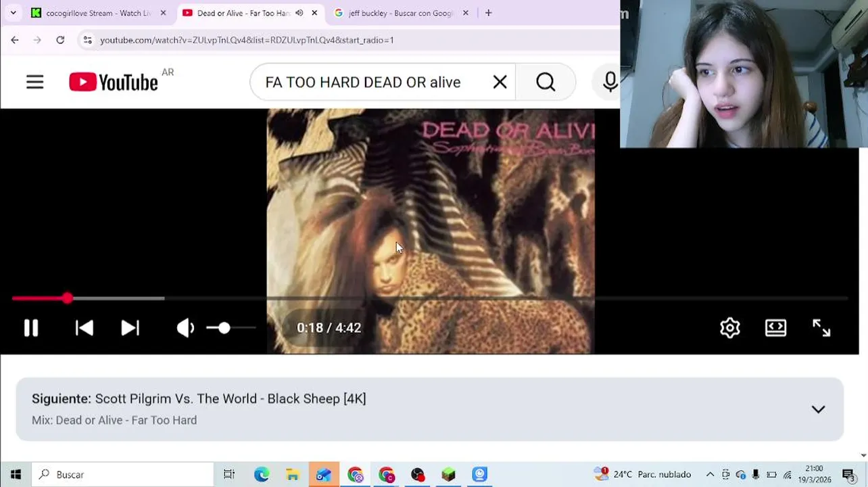Open the second Chrome profile taskbar icon
The image size is (868, 487).
387,475
